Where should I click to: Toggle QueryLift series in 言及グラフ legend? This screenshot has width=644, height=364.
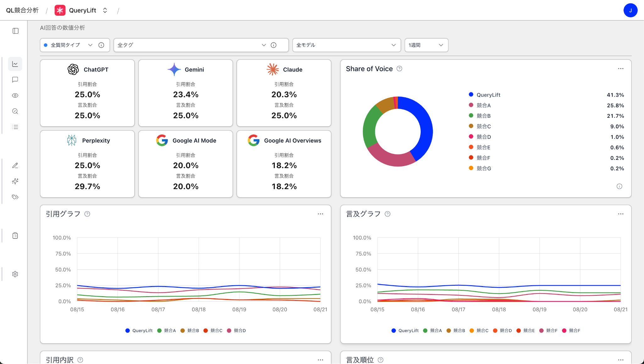[x=405, y=331]
